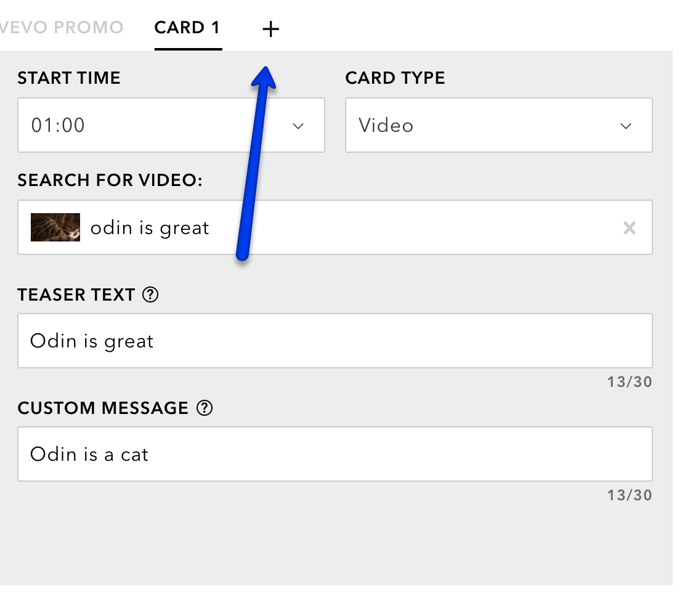Click the Card Type chevron arrow
The image size is (690, 616).
coord(626,126)
